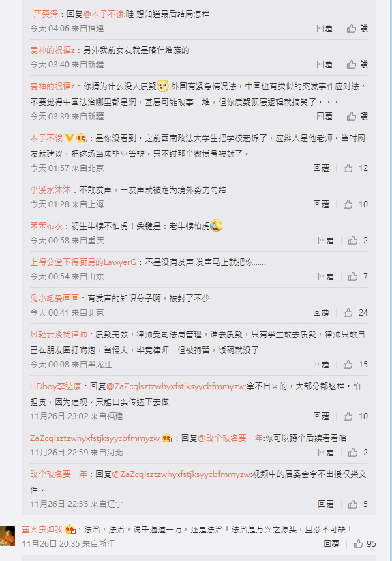Image resolution: width=392 pixels, height=561 pixels.
Task: Open mentioned user @木子不饿 in 严奕泽's reply
Action: pos(104,14)
